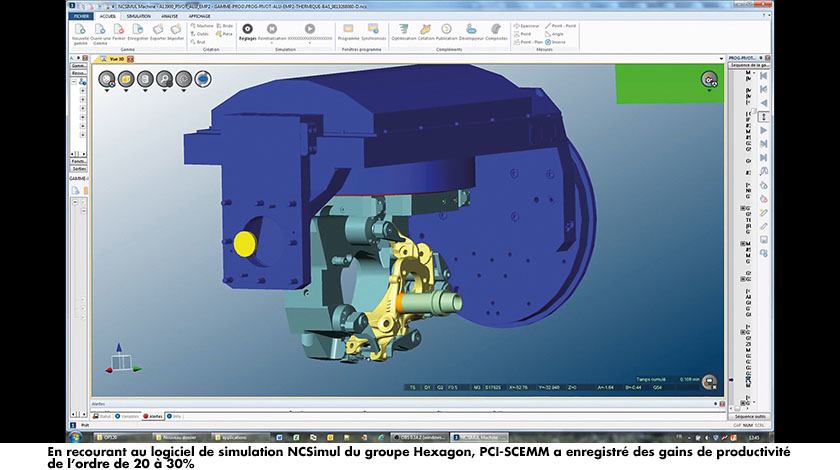Open the Réglages simulation settings
Screen dimensions: 840x470
coord(246,30)
